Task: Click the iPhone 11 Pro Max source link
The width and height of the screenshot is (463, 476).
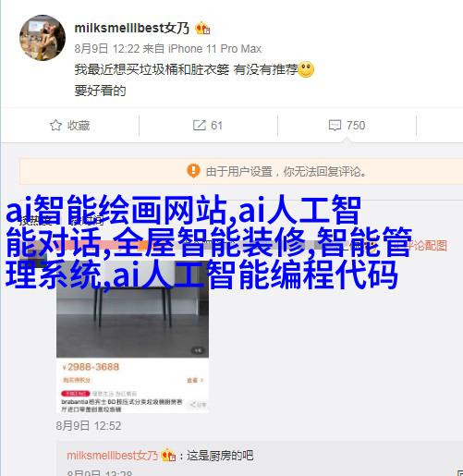Action: (214, 49)
